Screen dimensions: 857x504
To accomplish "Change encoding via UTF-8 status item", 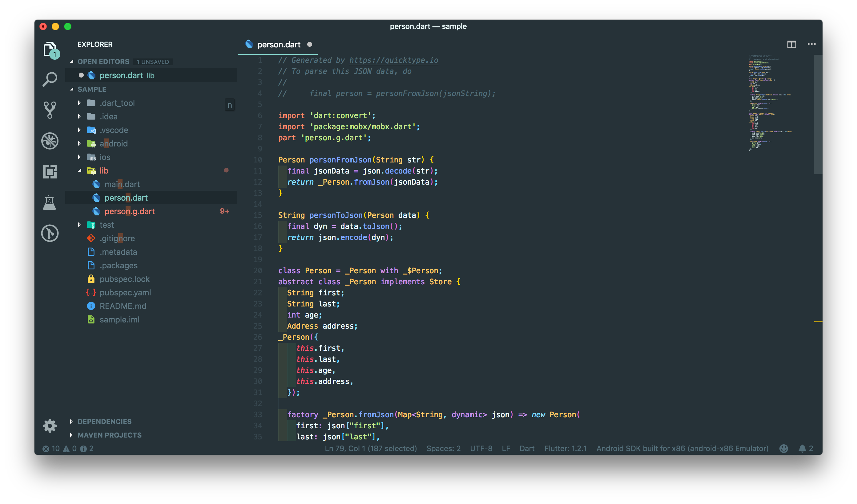I will 481,449.
